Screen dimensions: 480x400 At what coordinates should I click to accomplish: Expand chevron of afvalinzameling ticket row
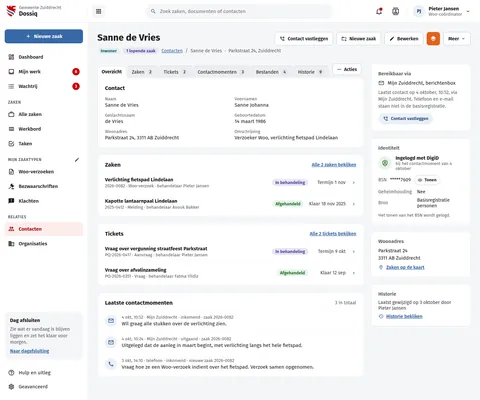354,273
